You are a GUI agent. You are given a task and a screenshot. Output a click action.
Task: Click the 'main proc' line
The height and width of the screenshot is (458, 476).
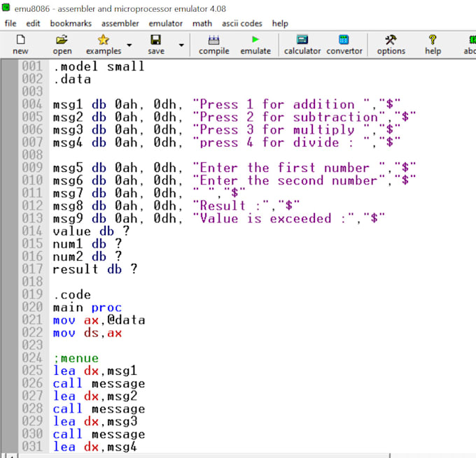[x=87, y=308]
